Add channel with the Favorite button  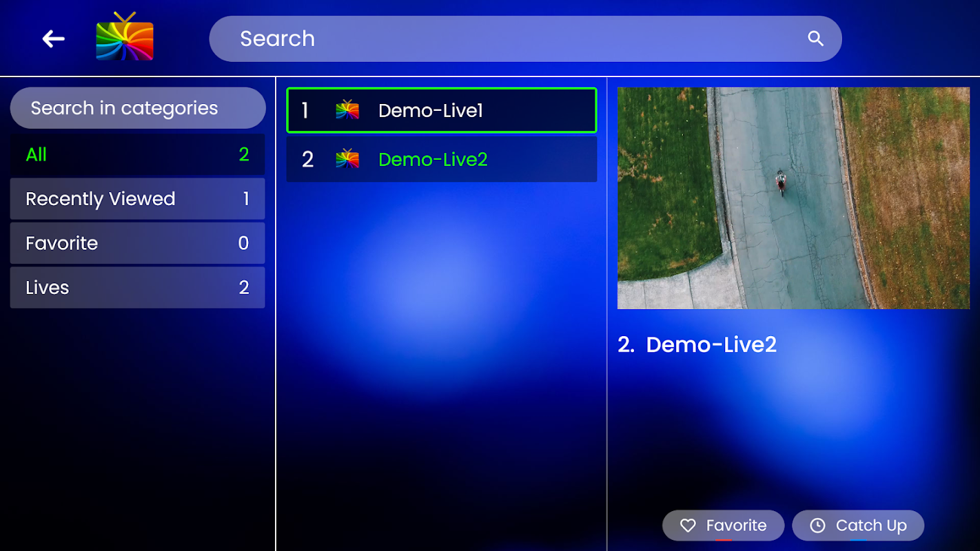[x=723, y=526]
